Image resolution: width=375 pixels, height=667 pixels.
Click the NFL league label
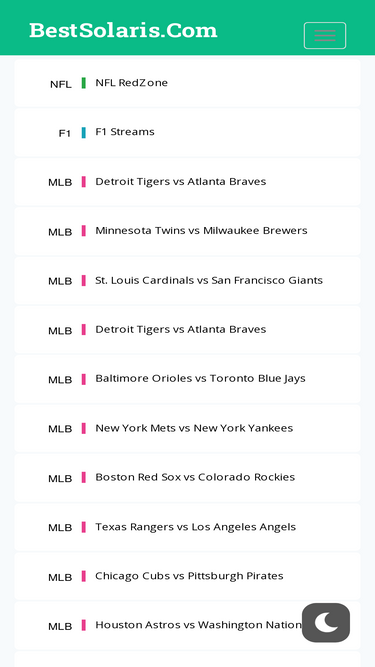coord(61,84)
